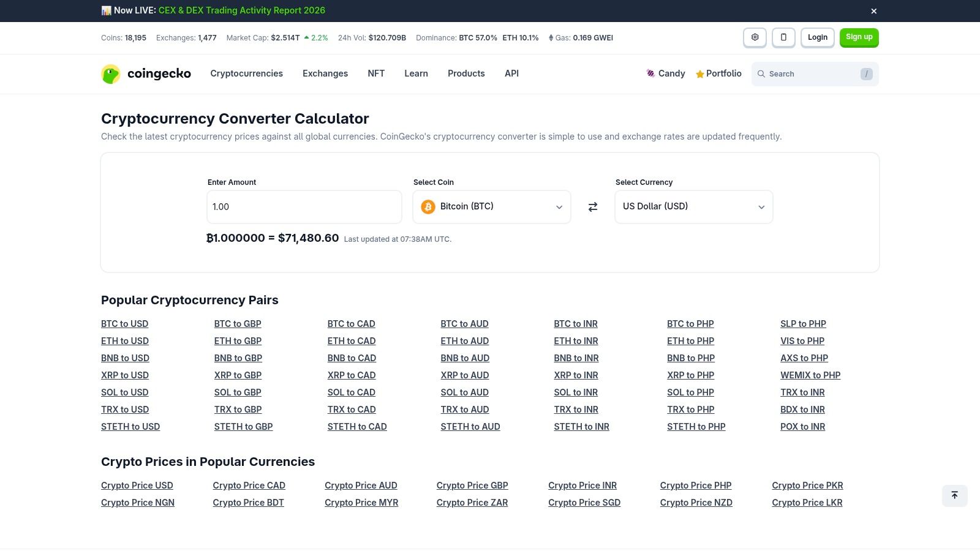Open the Select Currency dropdown
980x551 pixels.
[693, 206]
